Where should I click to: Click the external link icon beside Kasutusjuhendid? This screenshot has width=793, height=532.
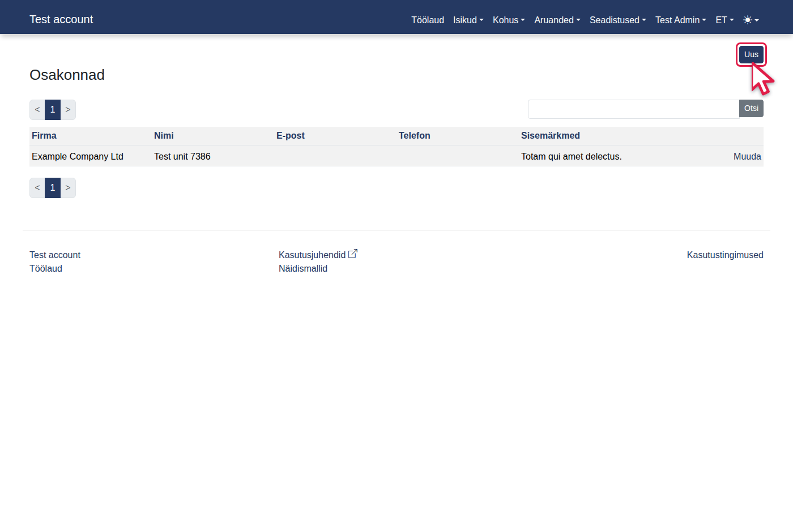(353, 254)
